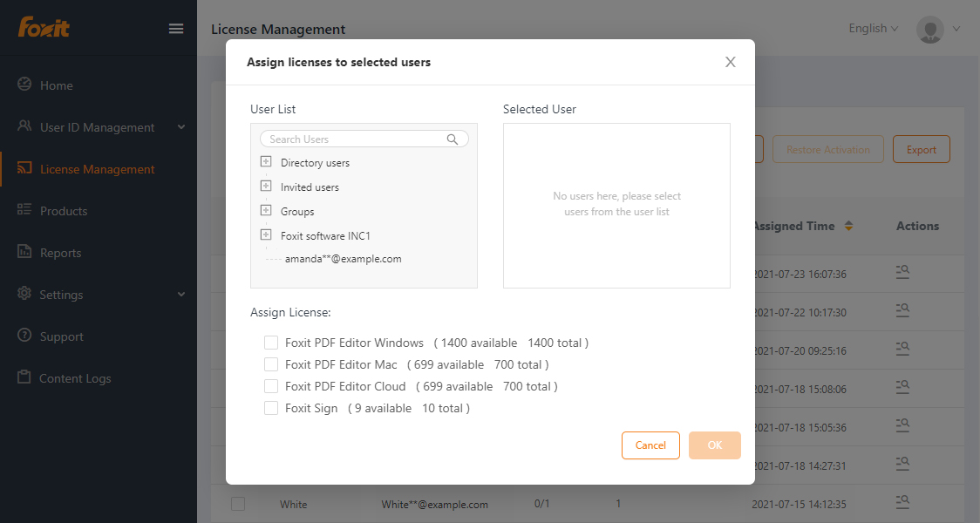Click the search magnifier icon in Search Users
This screenshot has width=980, height=523.
click(x=453, y=139)
